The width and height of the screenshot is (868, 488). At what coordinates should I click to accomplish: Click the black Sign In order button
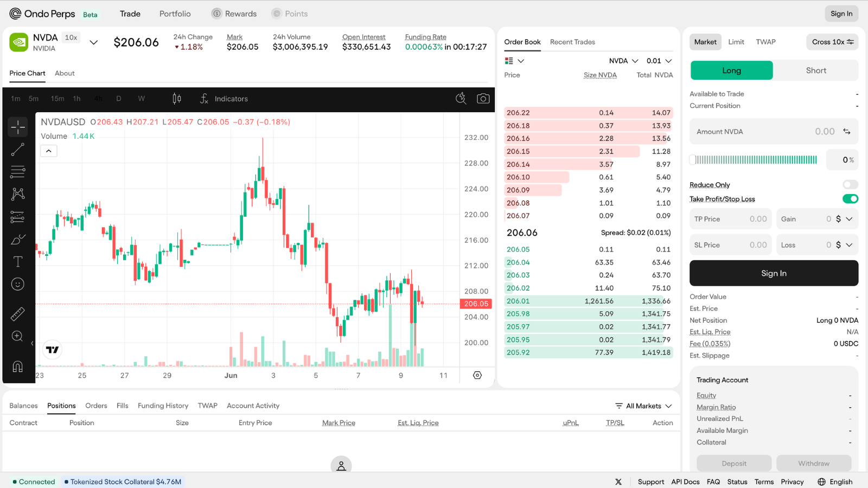coord(774,273)
